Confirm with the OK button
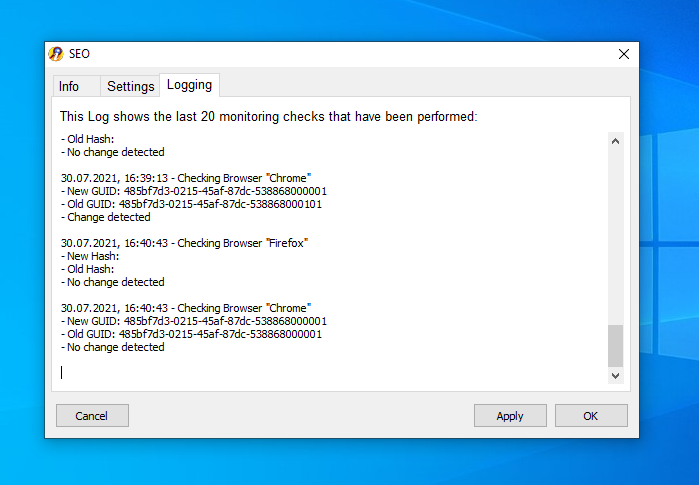Screen dimensions: 699x485 591,415
